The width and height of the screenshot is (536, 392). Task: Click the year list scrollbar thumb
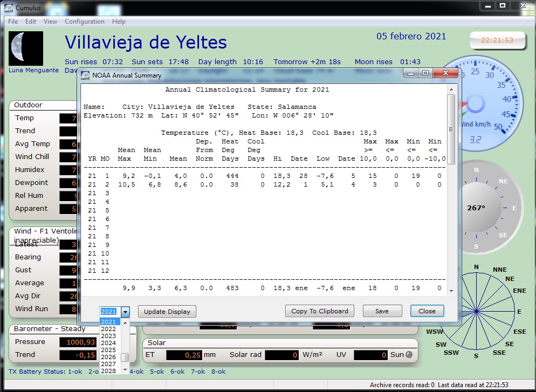(125, 357)
